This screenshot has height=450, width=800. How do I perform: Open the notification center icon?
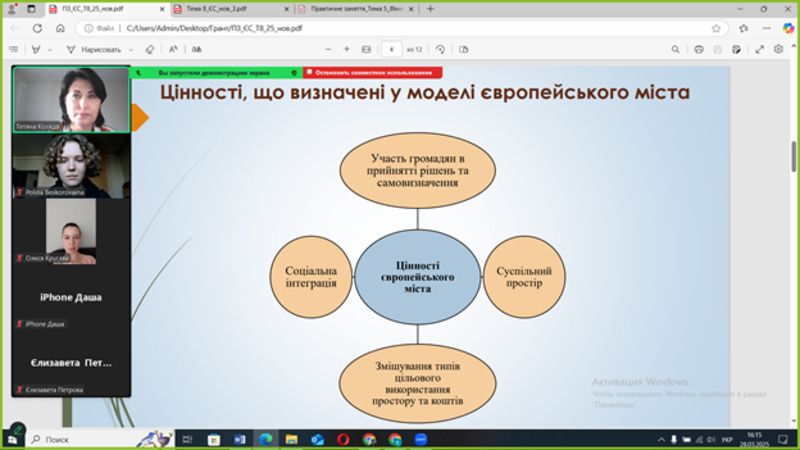point(783,439)
